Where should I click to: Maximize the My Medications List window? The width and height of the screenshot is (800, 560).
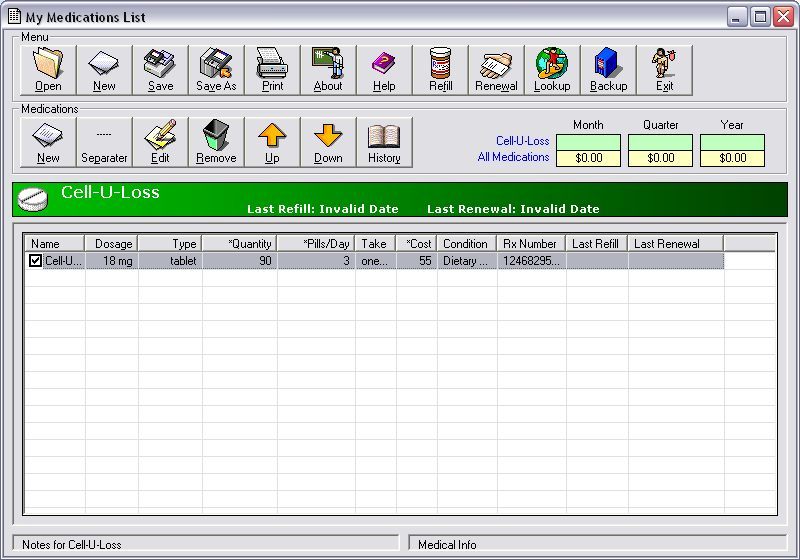[760, 17]
